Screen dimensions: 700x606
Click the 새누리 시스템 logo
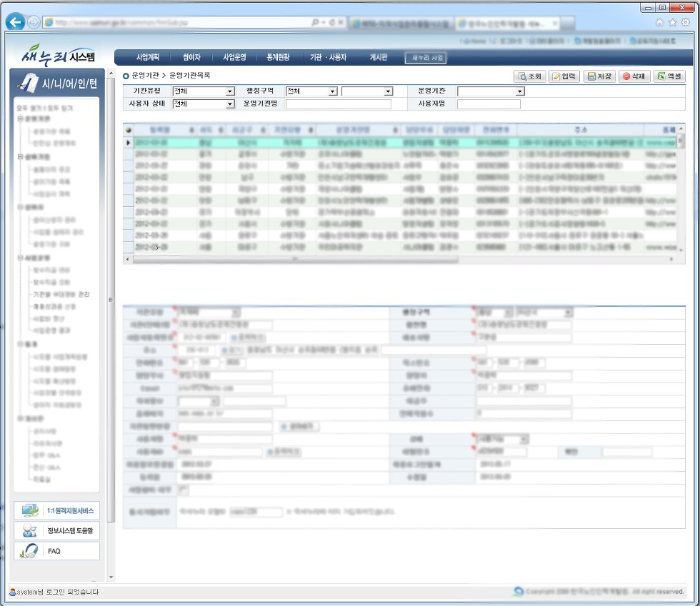tap(59, 56)
